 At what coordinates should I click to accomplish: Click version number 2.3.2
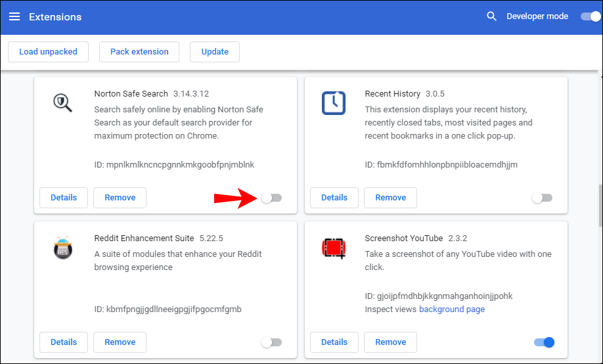click(458, 239)
